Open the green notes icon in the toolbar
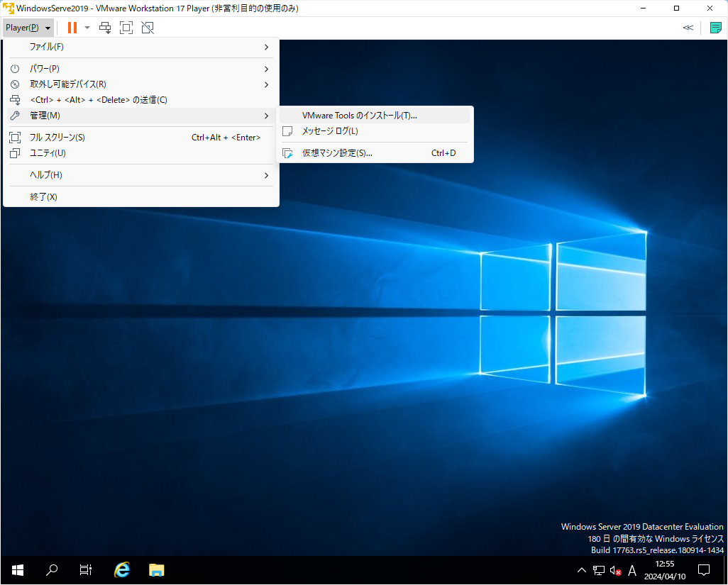 (x=715, y=28)
